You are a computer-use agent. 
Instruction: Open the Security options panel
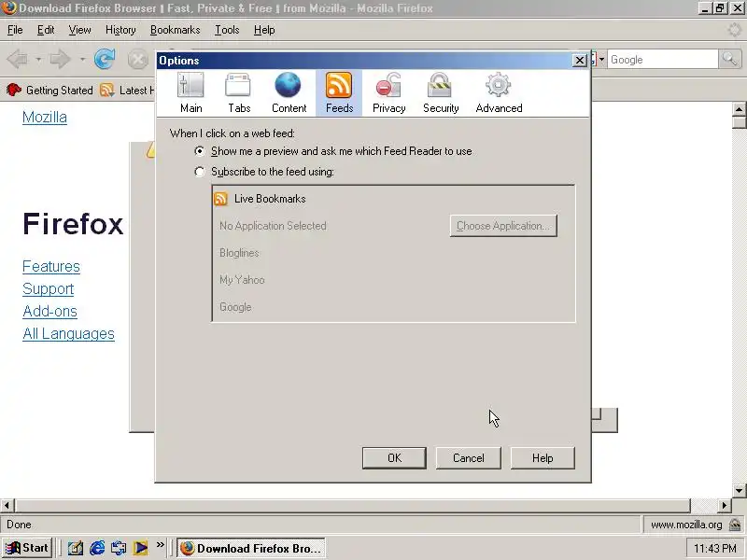441,92
